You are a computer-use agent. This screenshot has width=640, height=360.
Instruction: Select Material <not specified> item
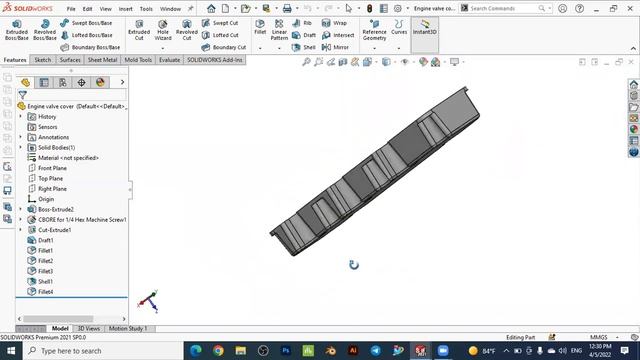[63, 158]
